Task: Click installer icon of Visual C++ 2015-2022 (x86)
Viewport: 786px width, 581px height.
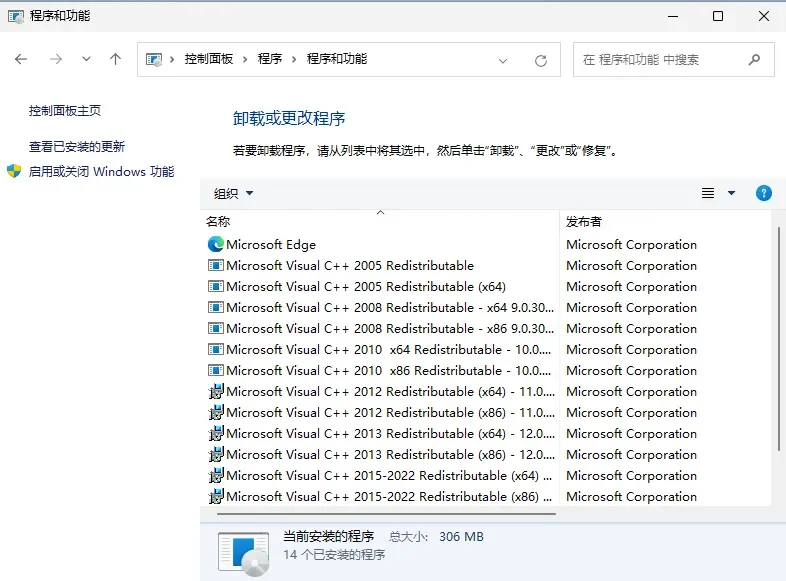Action: coord(216,497)
